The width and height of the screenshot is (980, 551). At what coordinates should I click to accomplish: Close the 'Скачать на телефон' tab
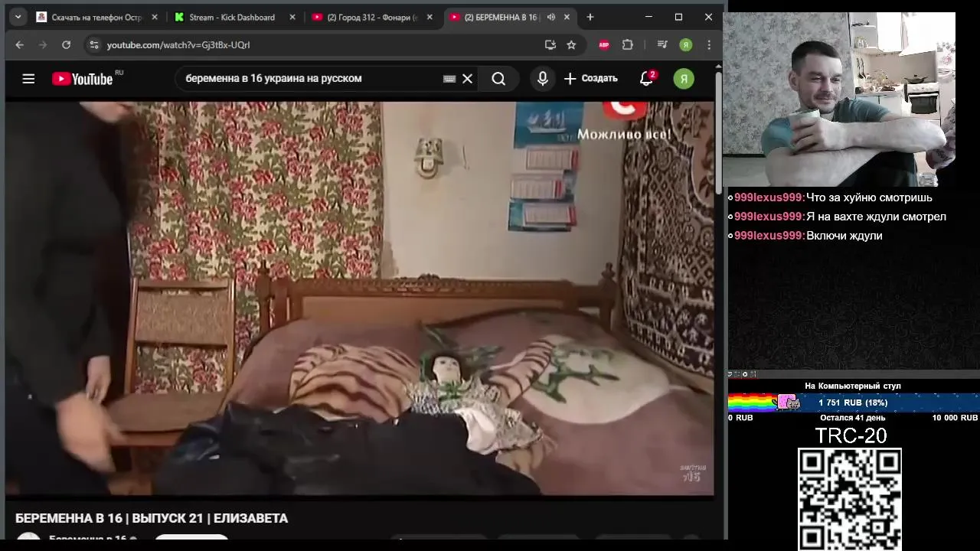point(154,17)
